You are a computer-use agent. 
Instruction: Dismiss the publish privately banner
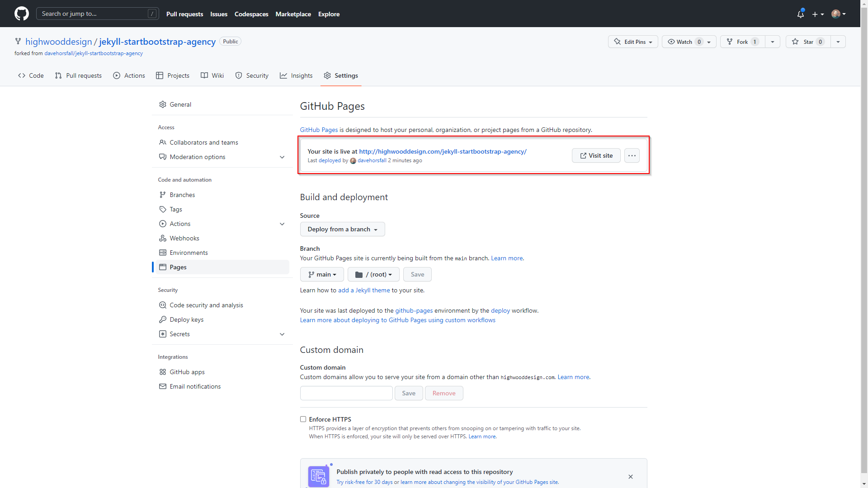630,477
